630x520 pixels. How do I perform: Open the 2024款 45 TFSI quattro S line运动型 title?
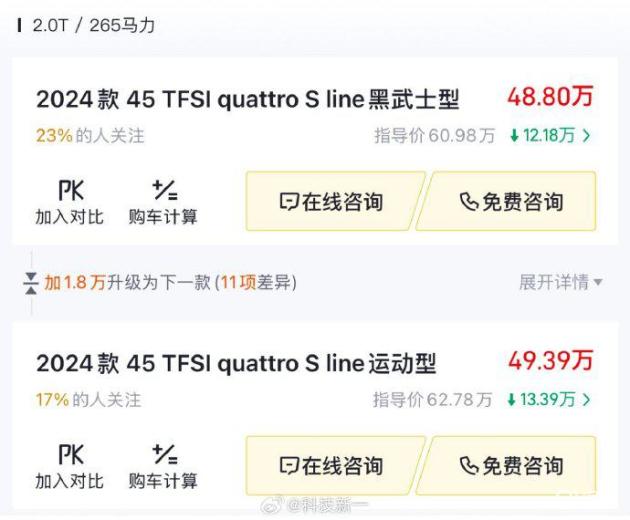coord(236,363)
